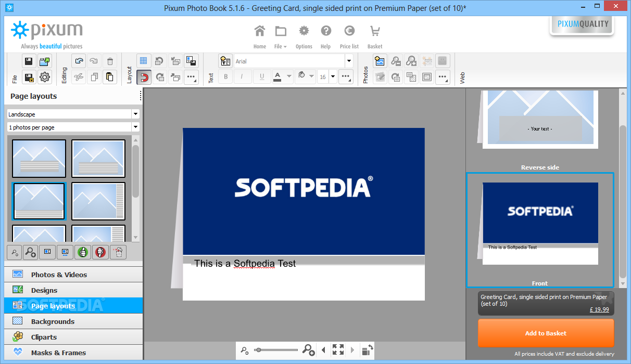Toggle Underline text formatting
This screenshot has width=631, height=364.
(261, 77)
